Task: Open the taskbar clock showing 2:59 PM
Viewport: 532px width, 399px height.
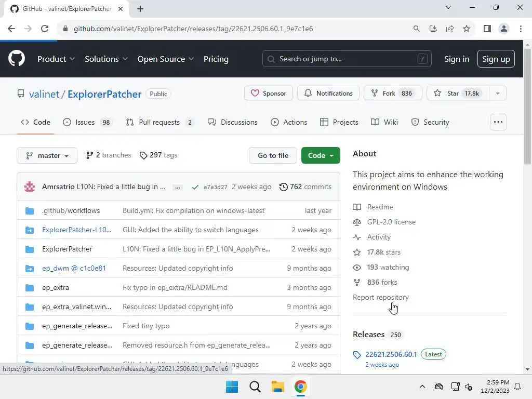Action: click(x=495, y=387)
